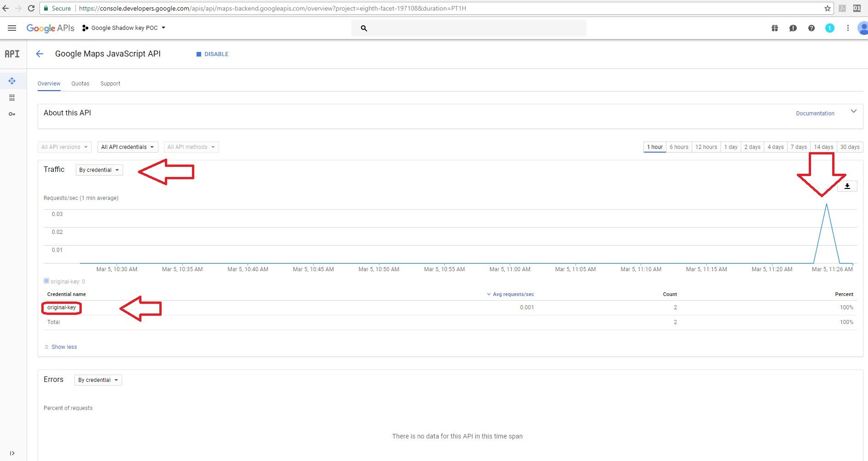Screen dimensions: 868x461
Task: Click the 0.001 avg requests value
Action: coord(527,307)
